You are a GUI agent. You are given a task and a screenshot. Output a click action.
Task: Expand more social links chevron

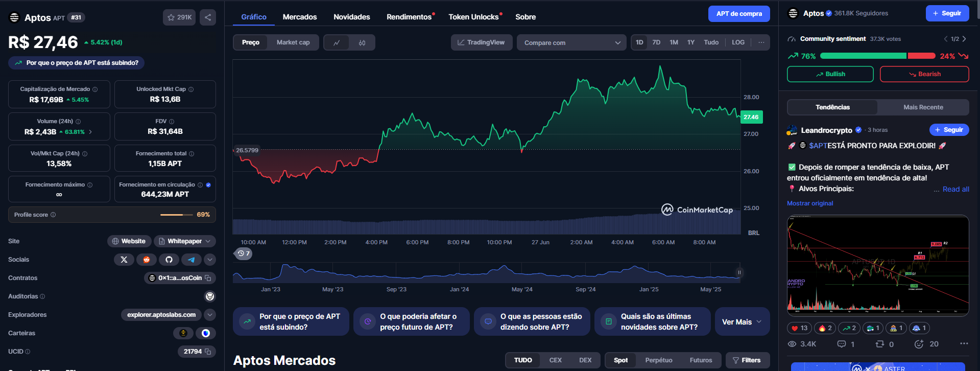point(210,260)
